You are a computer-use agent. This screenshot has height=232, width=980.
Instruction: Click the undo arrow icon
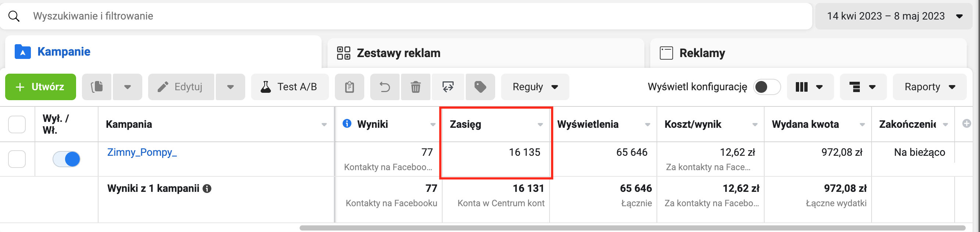[x=385, y=87]
